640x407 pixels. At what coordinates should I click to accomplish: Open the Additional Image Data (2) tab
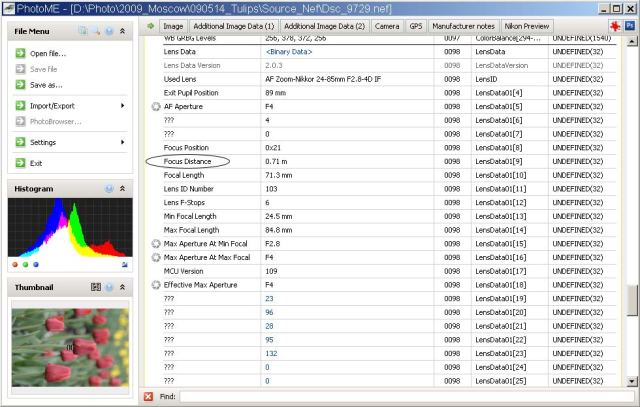click(324, 26)
